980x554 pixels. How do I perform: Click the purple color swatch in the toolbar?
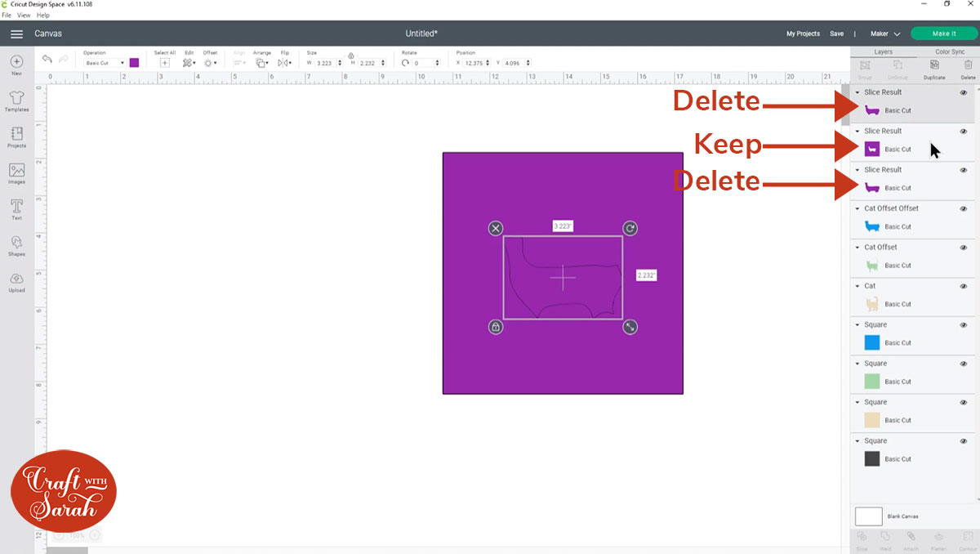(134, 62)
